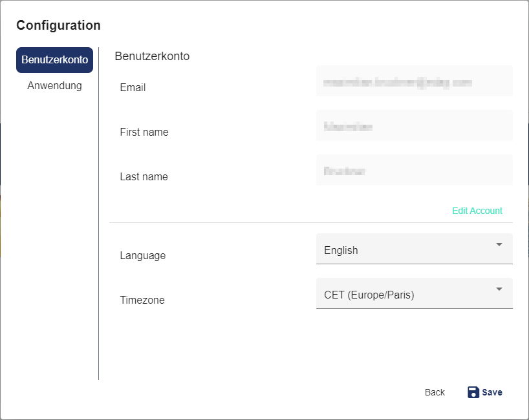Screen dimensions: 529x420
Task: Select the Last name input field
Action: click(414, 171)
